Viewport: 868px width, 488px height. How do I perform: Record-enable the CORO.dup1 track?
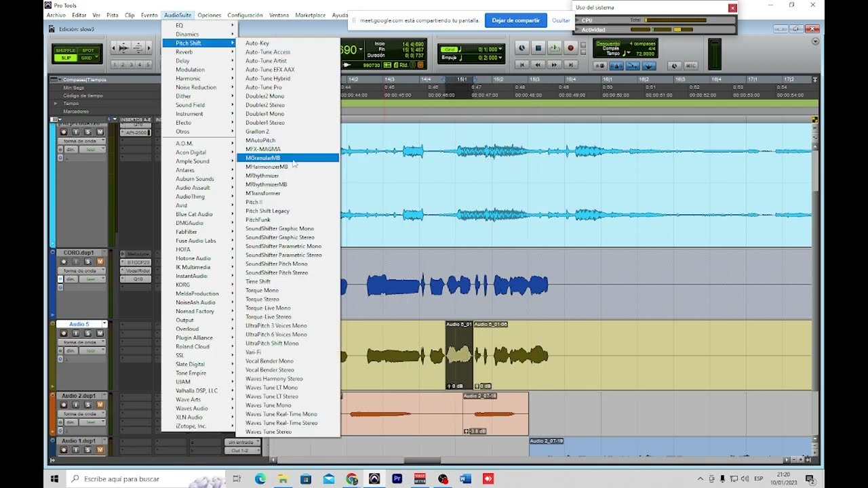[64, 262]
